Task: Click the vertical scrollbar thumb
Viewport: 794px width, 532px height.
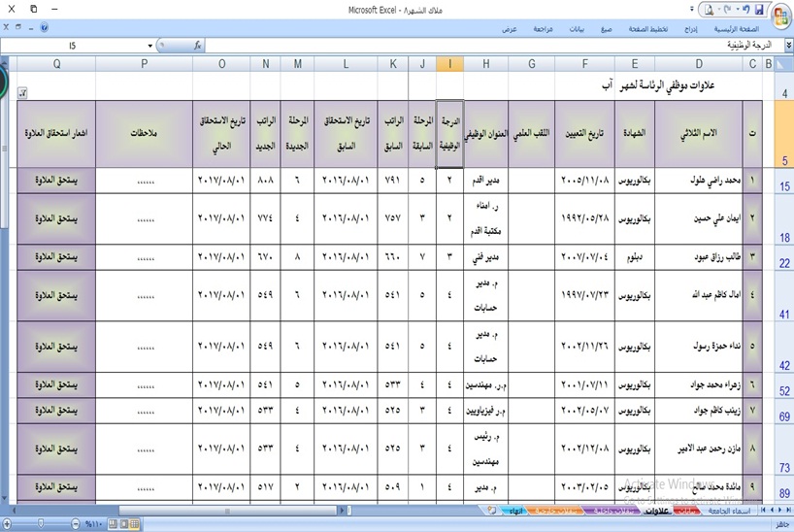Action: point(5,149)
